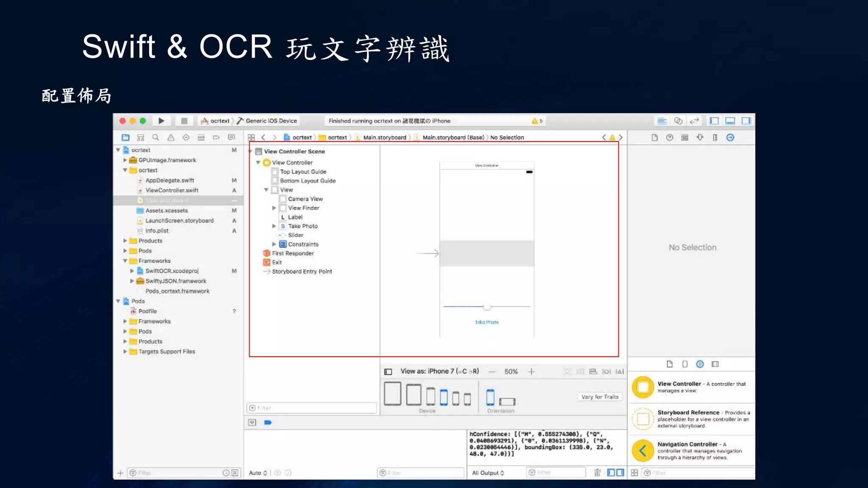This screenshot has height=488, width=868.
Task: Open the Issue navigator tab
Action: tap(171, 137)
